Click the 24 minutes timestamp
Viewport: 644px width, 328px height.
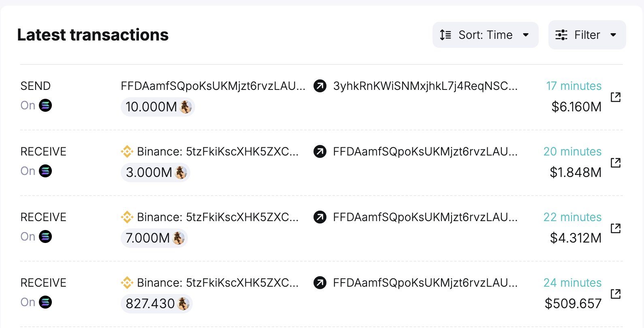coord(572,283)
